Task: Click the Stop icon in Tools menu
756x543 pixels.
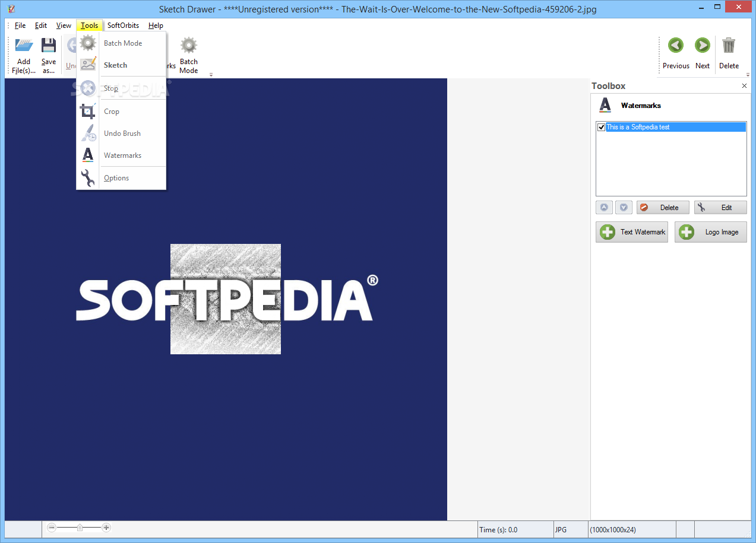Action: point(88,88)
